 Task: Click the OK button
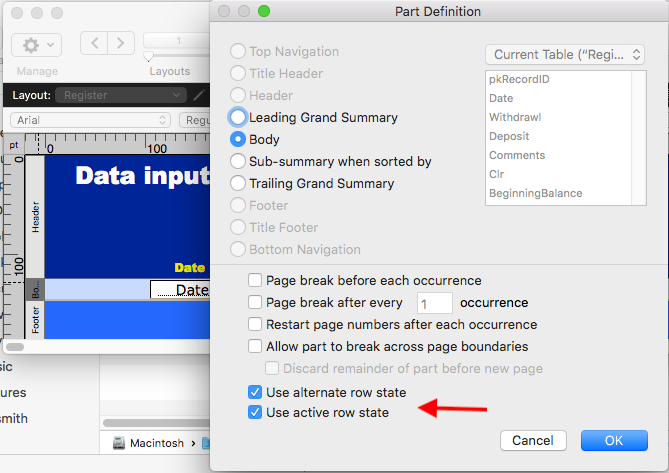(614, 440)
